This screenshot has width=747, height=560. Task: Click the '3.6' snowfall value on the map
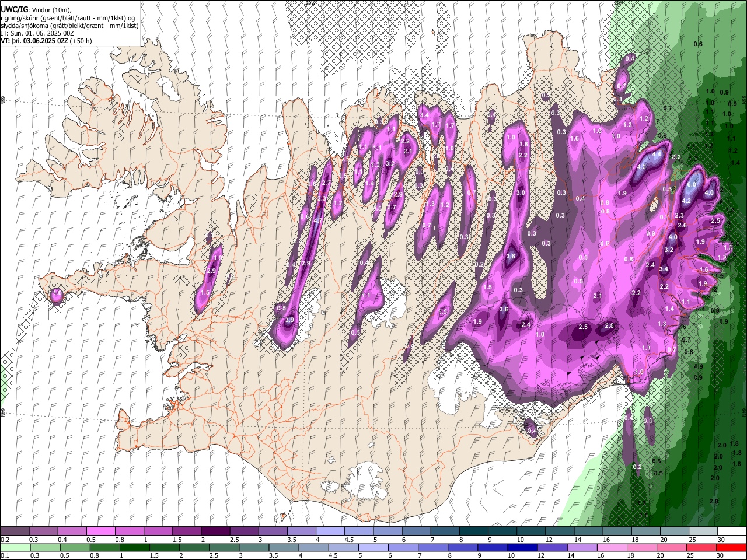504,310
